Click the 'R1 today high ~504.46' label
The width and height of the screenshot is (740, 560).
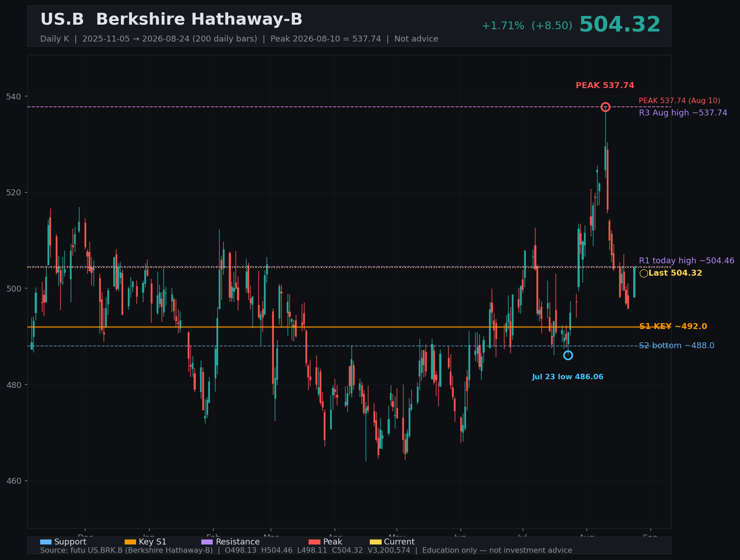687,261
